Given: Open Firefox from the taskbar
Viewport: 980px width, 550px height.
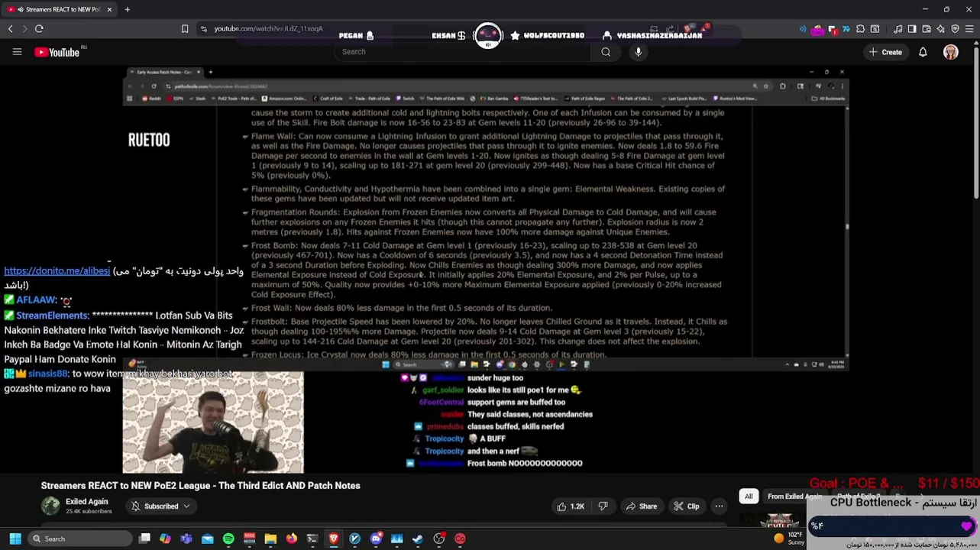Looking at the screenshot, I should tap(292, 539).
